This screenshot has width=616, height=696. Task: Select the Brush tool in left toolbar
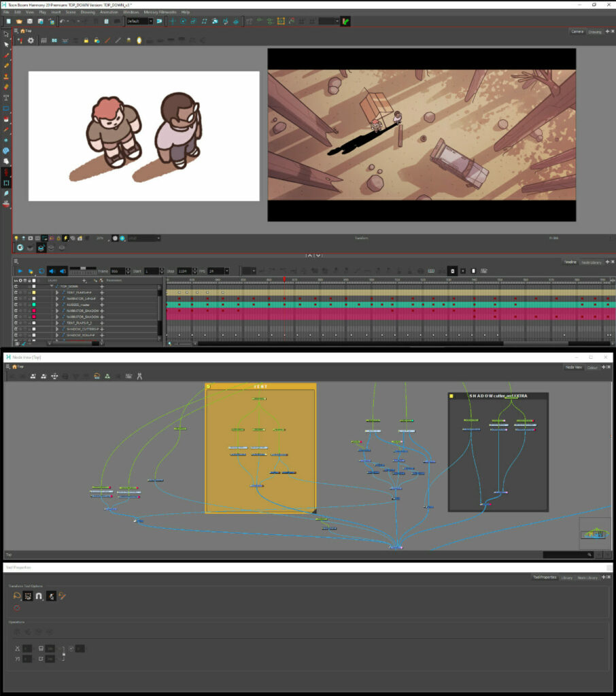(x=6, y=56)
